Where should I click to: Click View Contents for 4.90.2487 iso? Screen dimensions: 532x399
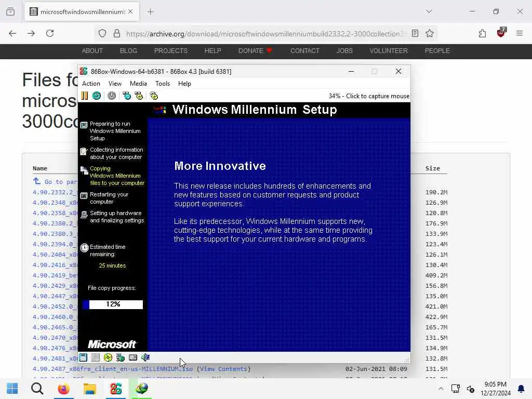click(223, 369)
